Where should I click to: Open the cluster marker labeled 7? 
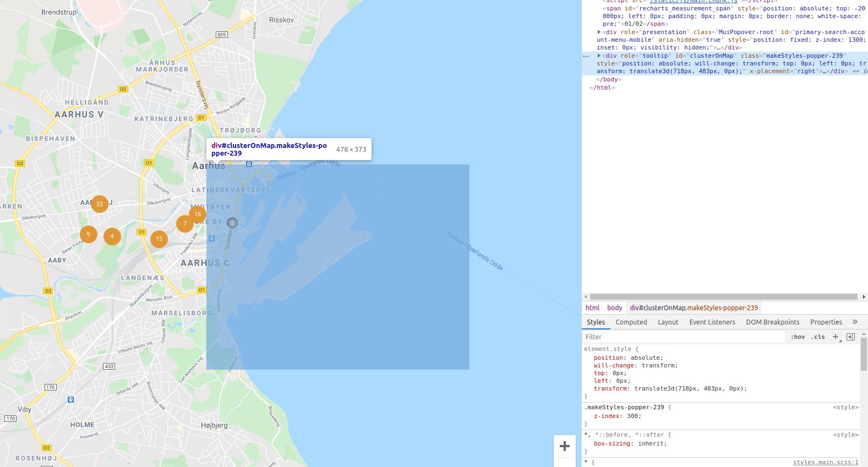click(185, 223)
